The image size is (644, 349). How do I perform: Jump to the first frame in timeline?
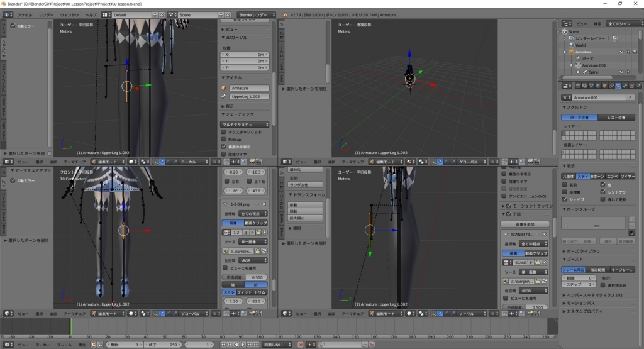click(x=223, y=345)
